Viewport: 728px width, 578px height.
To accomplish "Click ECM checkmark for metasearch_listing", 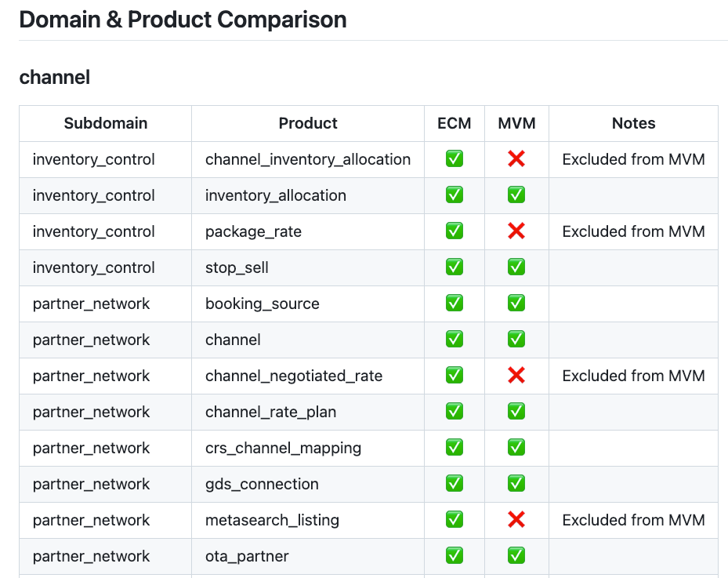I will pos(454,519).
